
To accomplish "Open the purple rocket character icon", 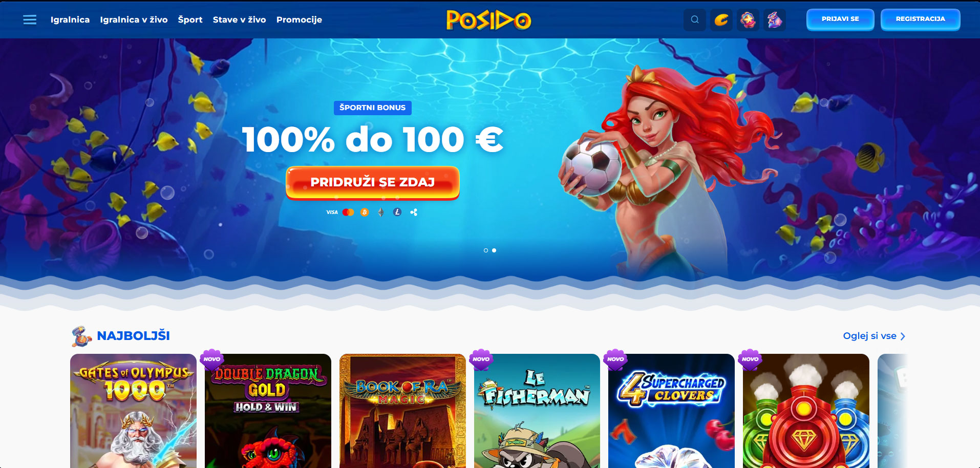I will [x=775, y=20].
